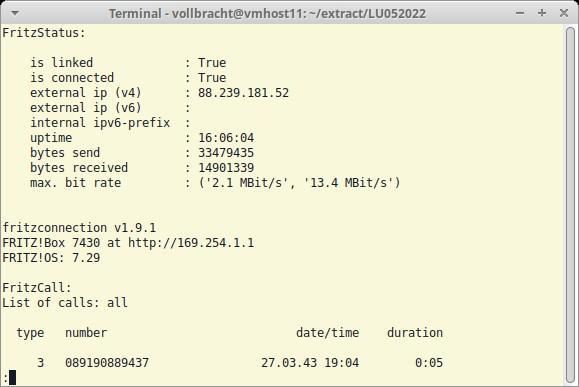Click the date/time column header

click(328, 333)
